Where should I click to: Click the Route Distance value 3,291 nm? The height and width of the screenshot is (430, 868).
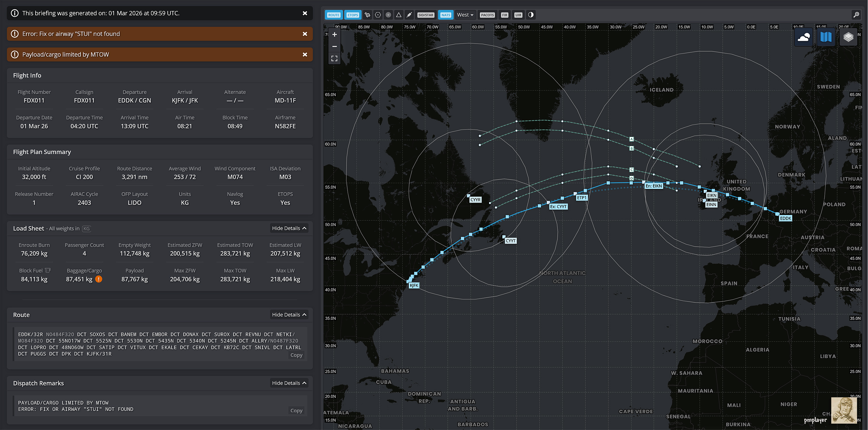point(135,177)
